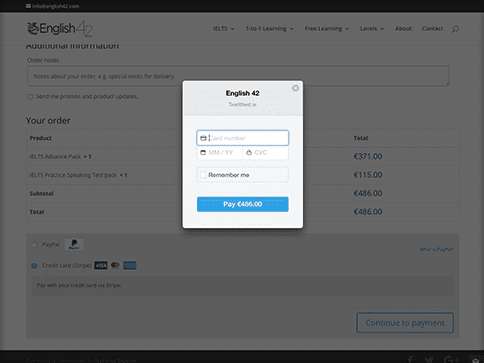Screen dimensions: 484x363
Task: Click the Pay €486.00 button
Action: [243, 204]
